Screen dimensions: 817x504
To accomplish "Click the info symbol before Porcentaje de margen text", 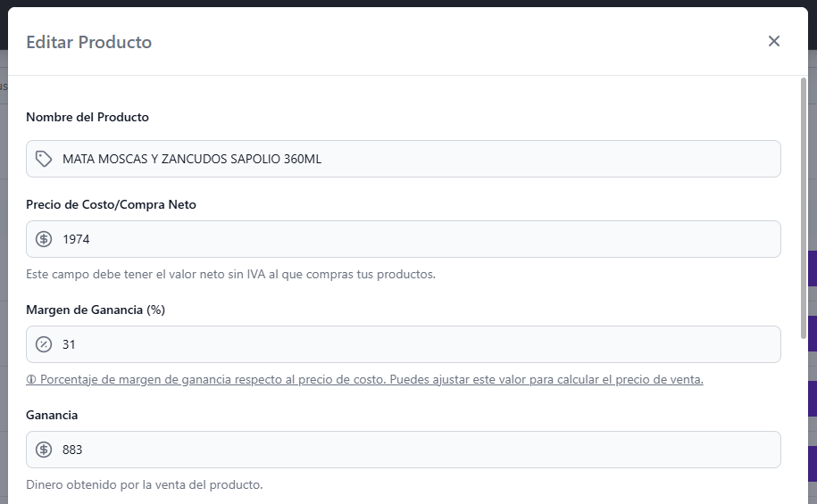I will tap(31, 379).
